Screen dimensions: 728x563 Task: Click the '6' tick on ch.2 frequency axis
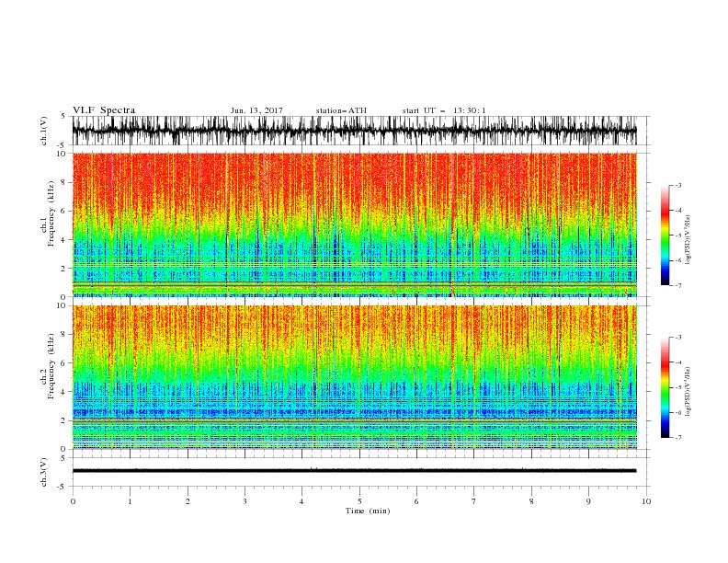(x=63, y=363)
